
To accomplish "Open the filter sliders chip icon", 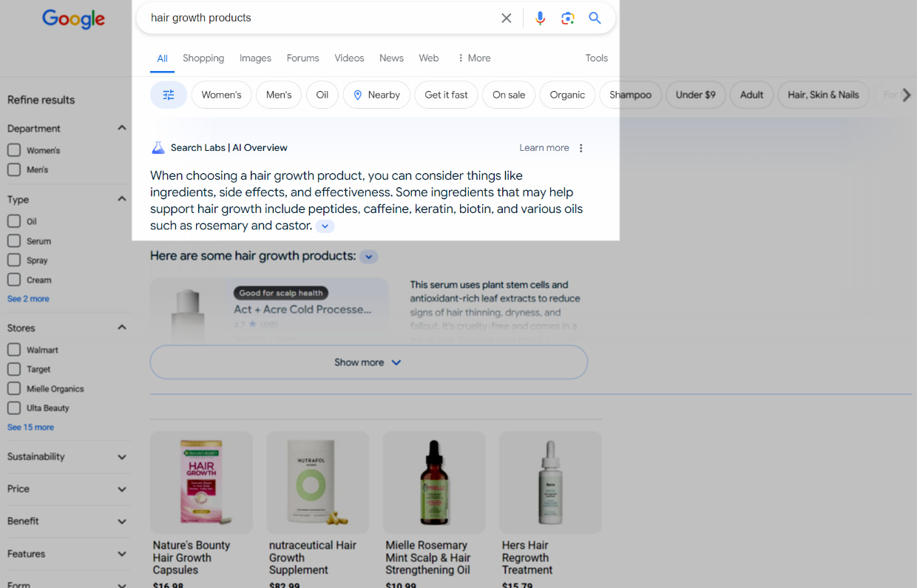I will (169, 95).
